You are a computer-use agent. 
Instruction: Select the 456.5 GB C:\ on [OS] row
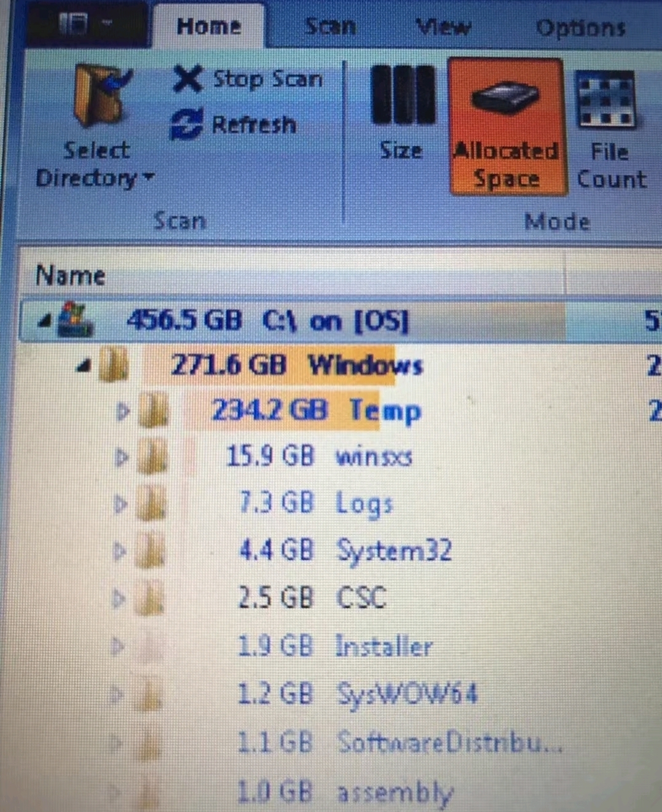[341, 320]
